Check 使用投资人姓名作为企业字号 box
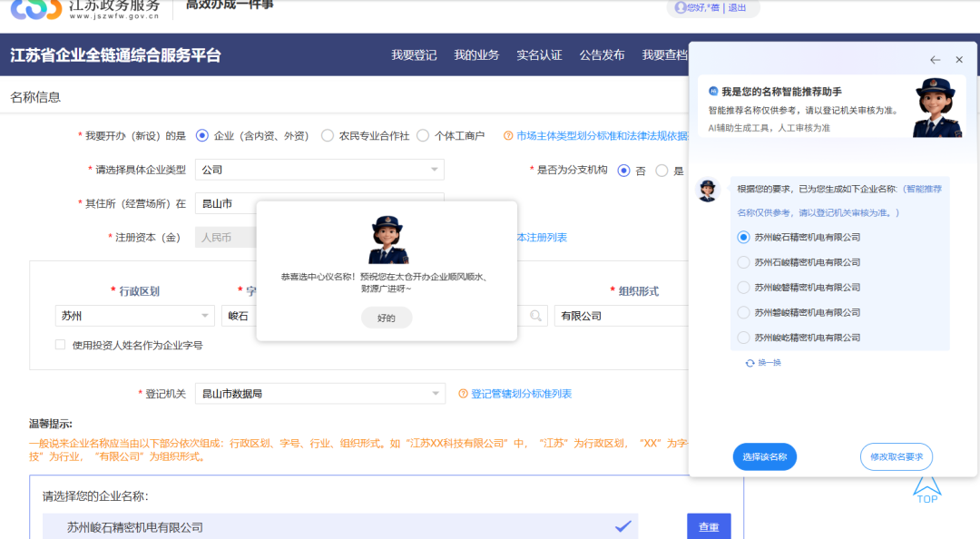 coord(60,345)
